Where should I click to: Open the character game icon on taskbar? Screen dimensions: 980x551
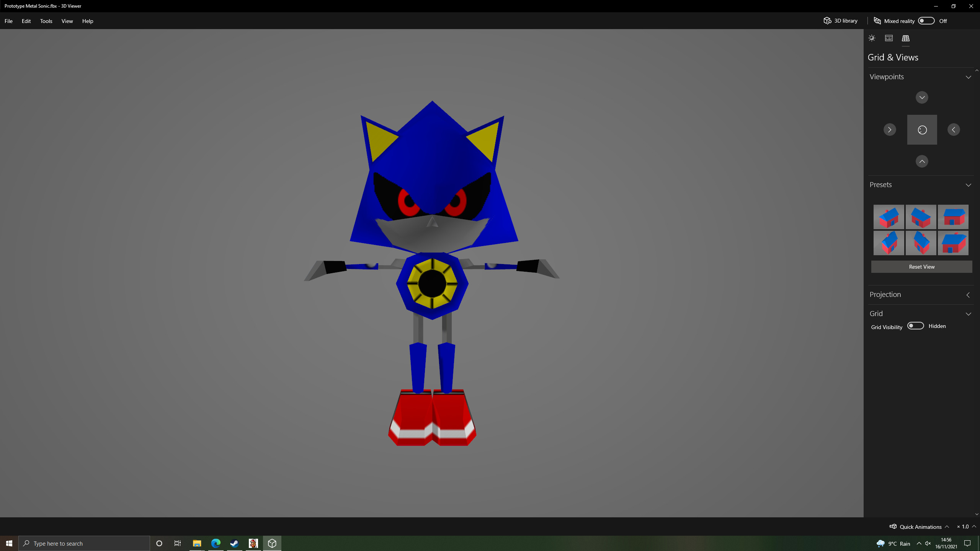point(253,543)
